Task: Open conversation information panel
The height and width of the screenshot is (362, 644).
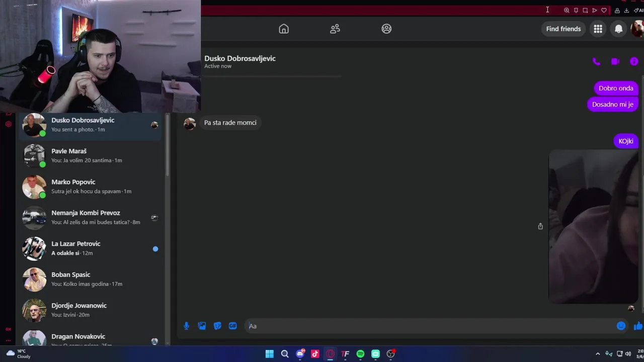Action: point(634,61)
